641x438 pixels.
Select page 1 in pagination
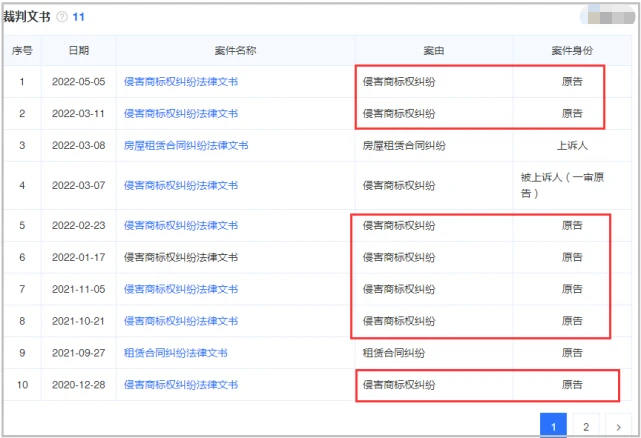point(553,427)
